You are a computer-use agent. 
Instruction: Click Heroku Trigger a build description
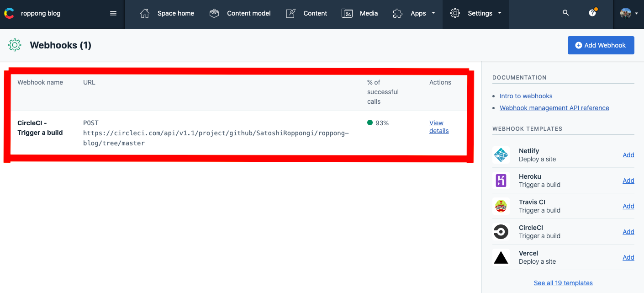(x=539, y=185)
